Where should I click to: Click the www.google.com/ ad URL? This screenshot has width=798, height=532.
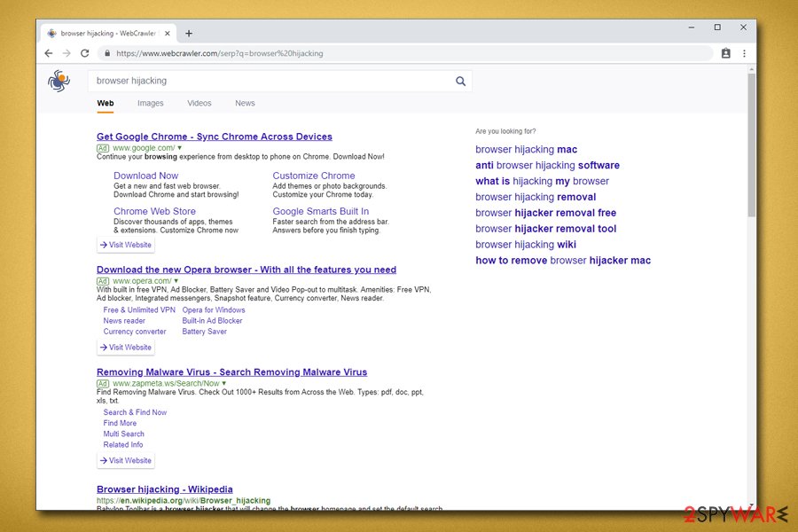click(144, 148)
